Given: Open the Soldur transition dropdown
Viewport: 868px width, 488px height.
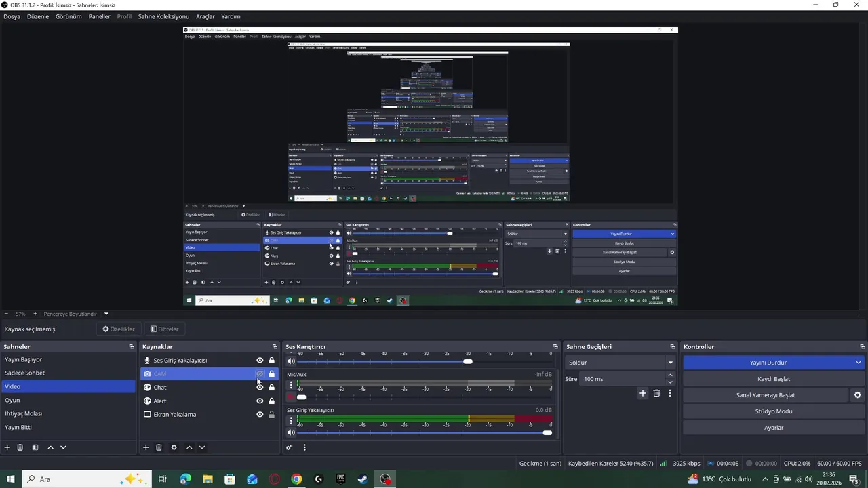Looking at the screenshot, I should click(x=620, y=363).
